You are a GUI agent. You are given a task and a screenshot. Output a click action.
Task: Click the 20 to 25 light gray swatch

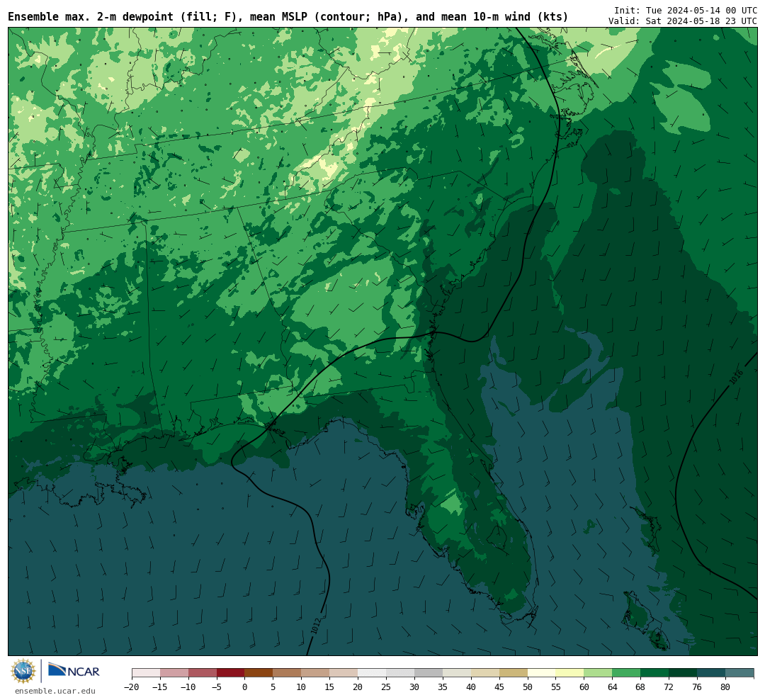[373, 673]
